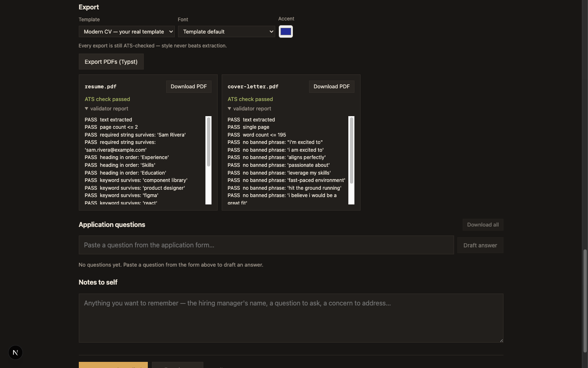Collapse resume.pdf validator report
Viewport: 588px width, 368px height.
click(x=107, y=108)
